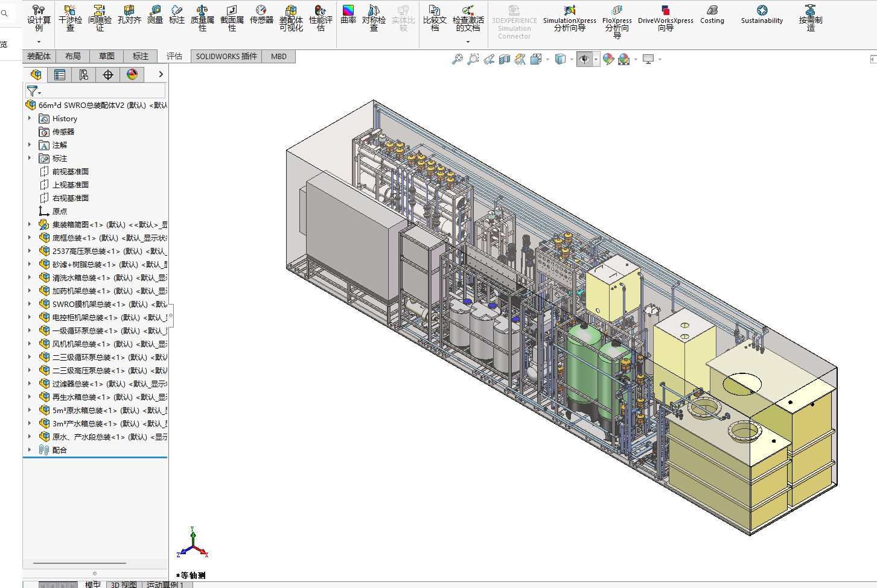Click the Previous View icon
This screenshot has width=877, height=588.
click(x=489, y=59)
